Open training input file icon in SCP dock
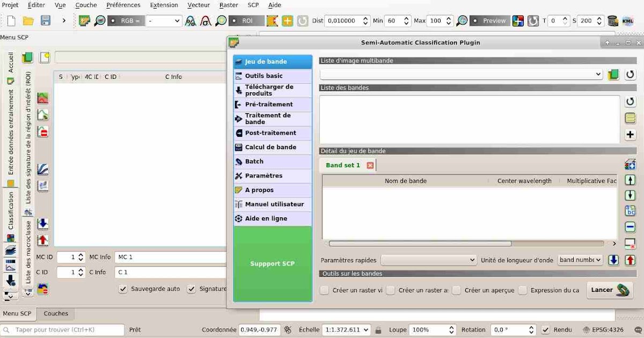Image resolution: width=644 pixels, height=338 pixels. point(27,57)
